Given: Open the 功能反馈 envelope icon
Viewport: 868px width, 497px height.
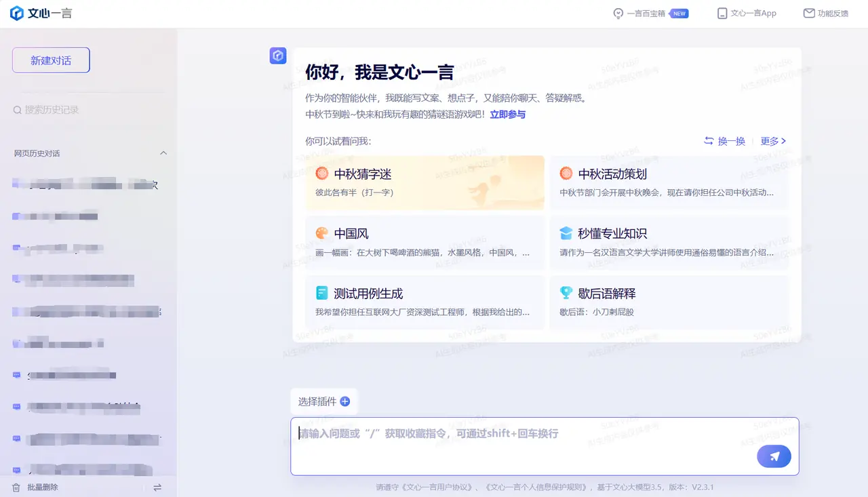Looking at the screenshot, I should (x=809, y=13).
